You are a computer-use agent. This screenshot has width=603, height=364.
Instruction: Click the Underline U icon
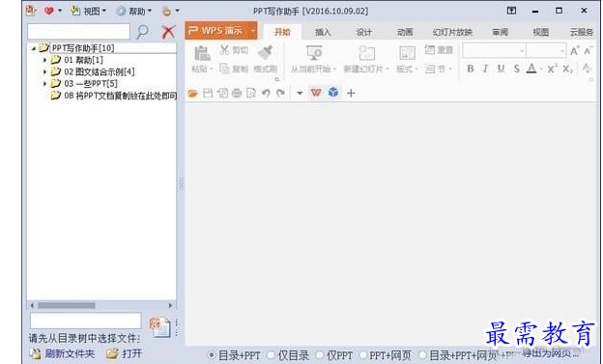tap(501, 69)
